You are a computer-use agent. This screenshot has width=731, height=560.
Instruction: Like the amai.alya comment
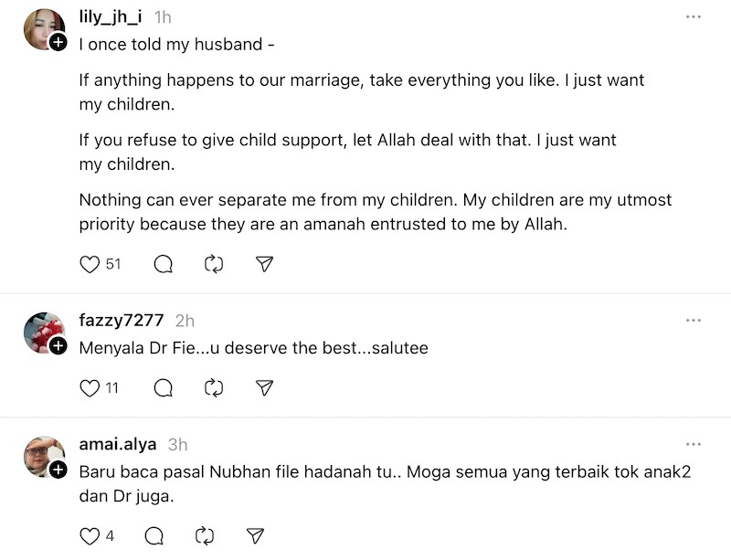point(90,535)
